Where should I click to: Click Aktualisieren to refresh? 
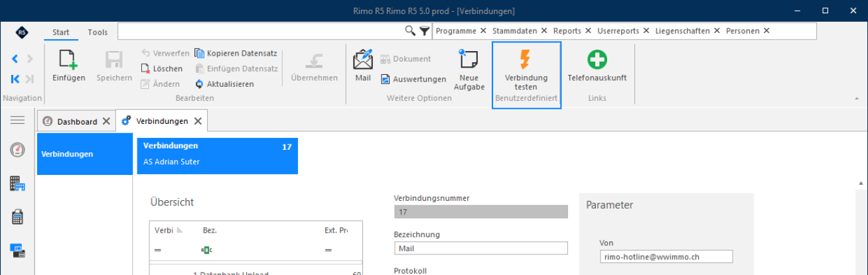(x=224, y=83)
